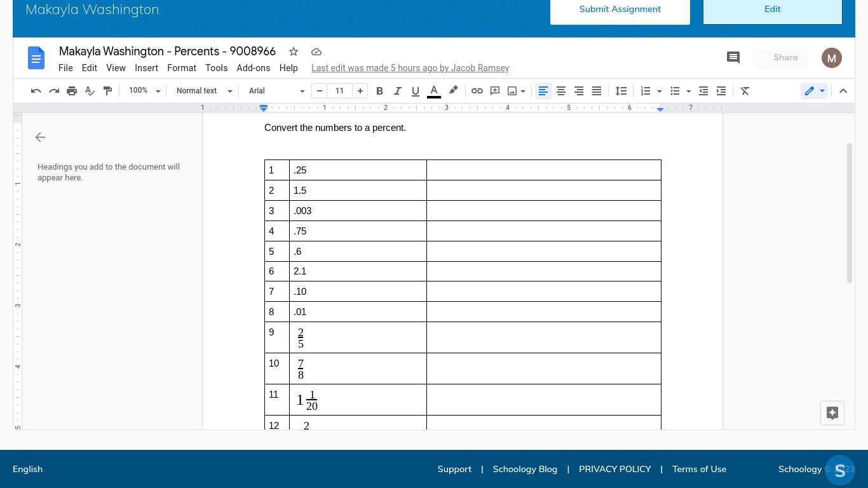868x488 pixels.
Task: Open the Schoology S chat bubble
Action: (x=840, y=471)
